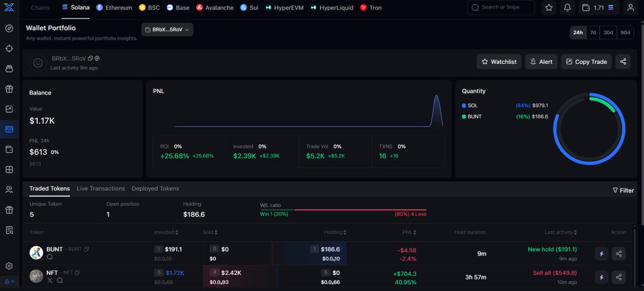Open the grid layout sidebar icon
Viewport: 644px width, 291px height.
9,169
